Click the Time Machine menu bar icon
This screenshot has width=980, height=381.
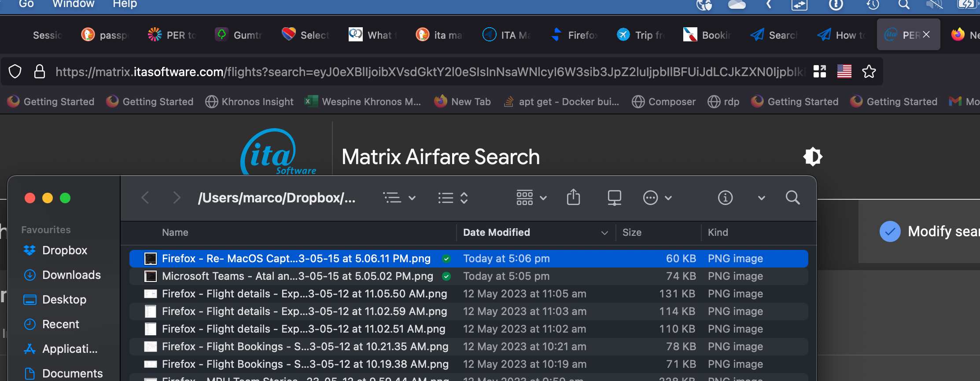pyautogui.click(x=873, y=4)
